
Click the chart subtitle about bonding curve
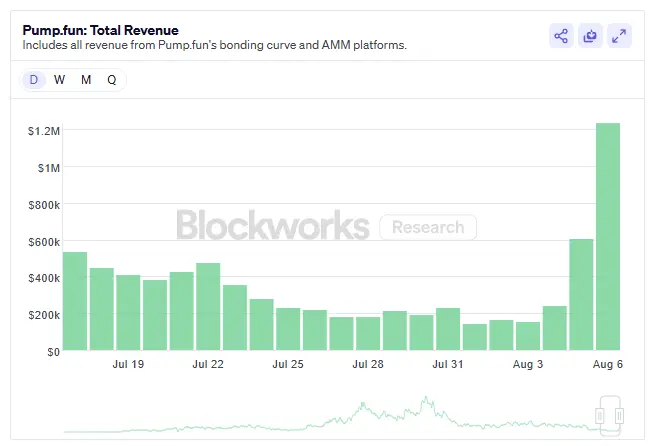pyautogui.click(x=214, y=45)
